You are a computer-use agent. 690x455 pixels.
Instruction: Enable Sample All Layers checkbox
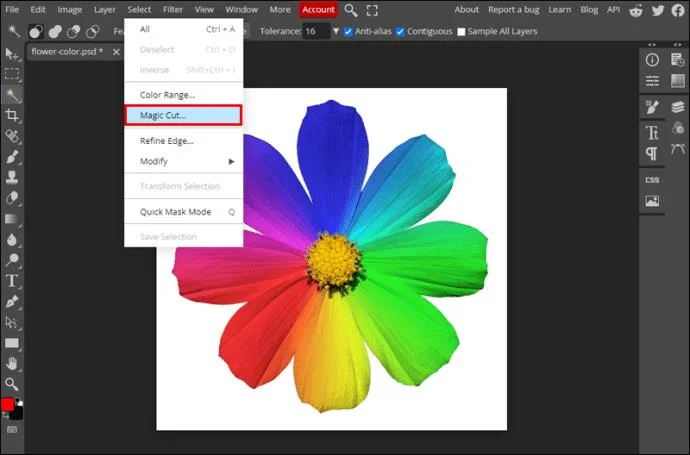tap(461, 32)
